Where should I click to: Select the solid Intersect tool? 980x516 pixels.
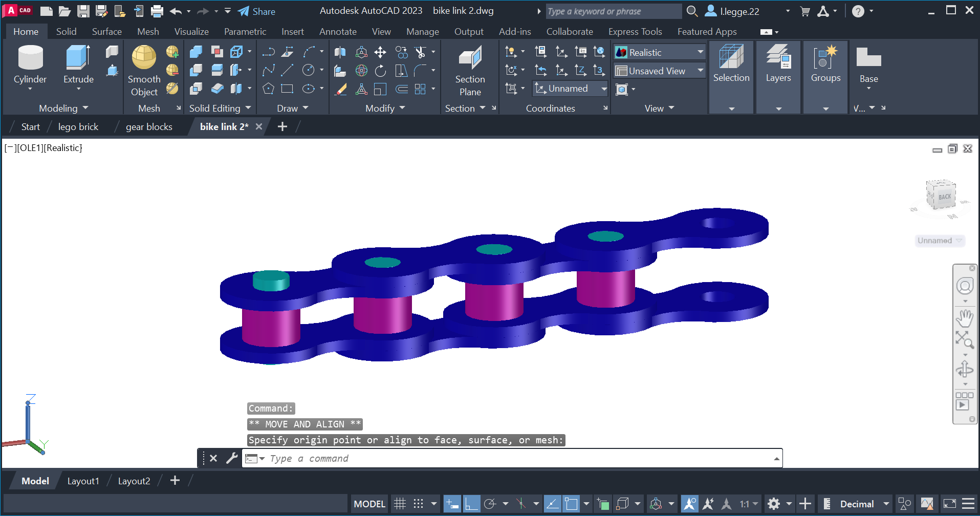click(x=195, y=89)
